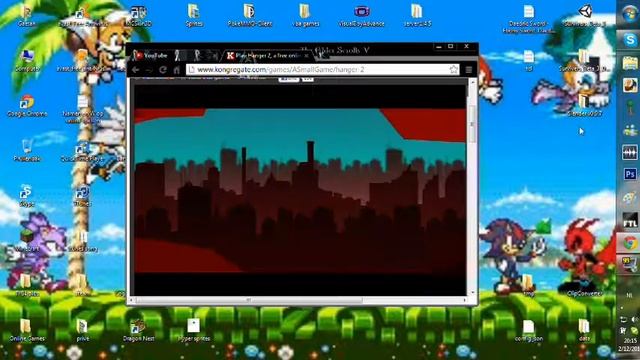Open File Explorer from the taskbar
This screenshot has width=640, height=360.
630,63
